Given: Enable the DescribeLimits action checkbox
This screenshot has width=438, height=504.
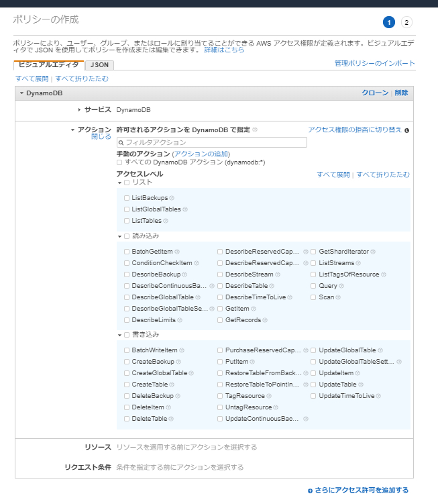Looking at the screenshot, I should click(x=127, y=320).
